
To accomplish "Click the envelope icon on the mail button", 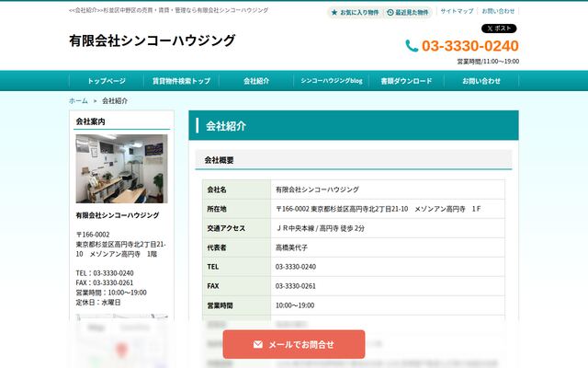I will [257, 344].
